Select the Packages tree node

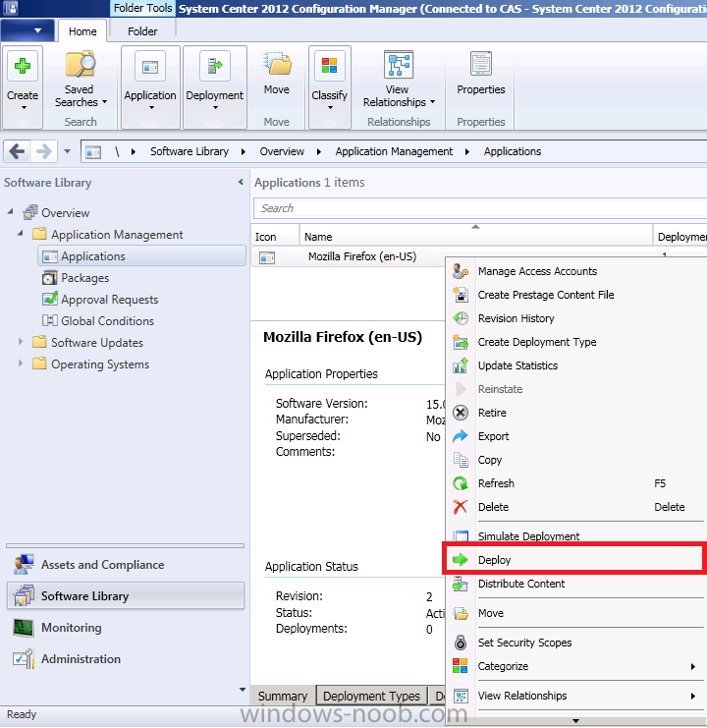click(84, 278)
